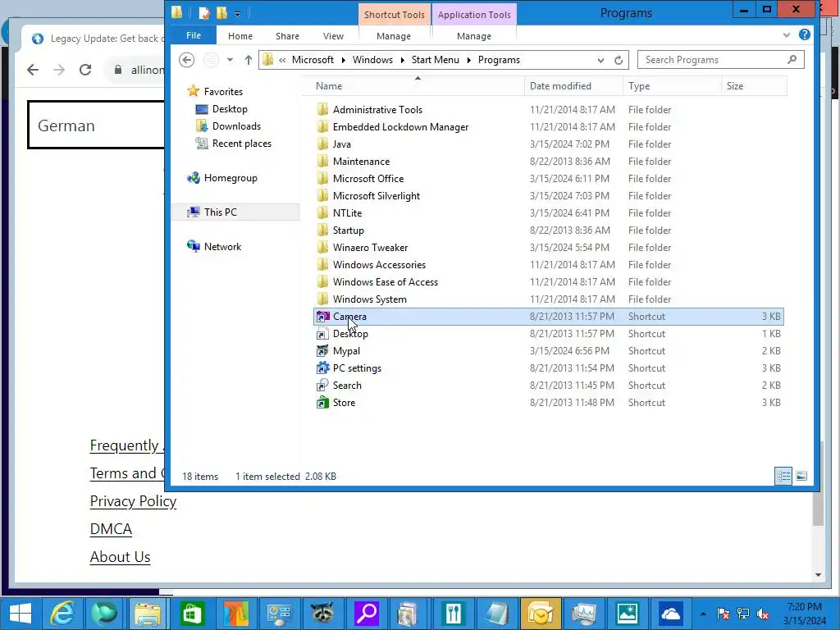The height and width of the screenshot is (630, 840).
Task: Show hidden breadcrumb folders with the double chevron
Action: point(282,60)
